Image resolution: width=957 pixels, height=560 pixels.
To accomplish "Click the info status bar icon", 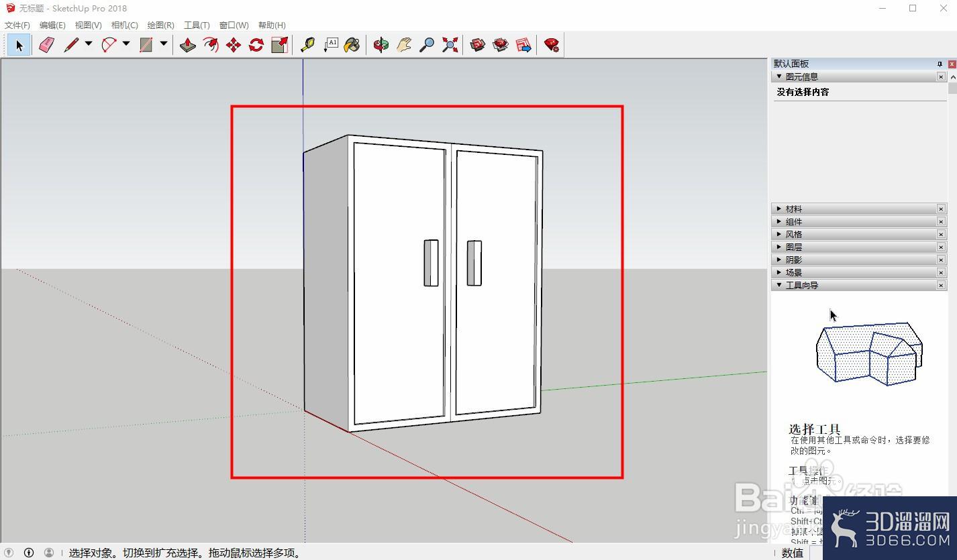I will pyautogui.click(x=29, y=553).
